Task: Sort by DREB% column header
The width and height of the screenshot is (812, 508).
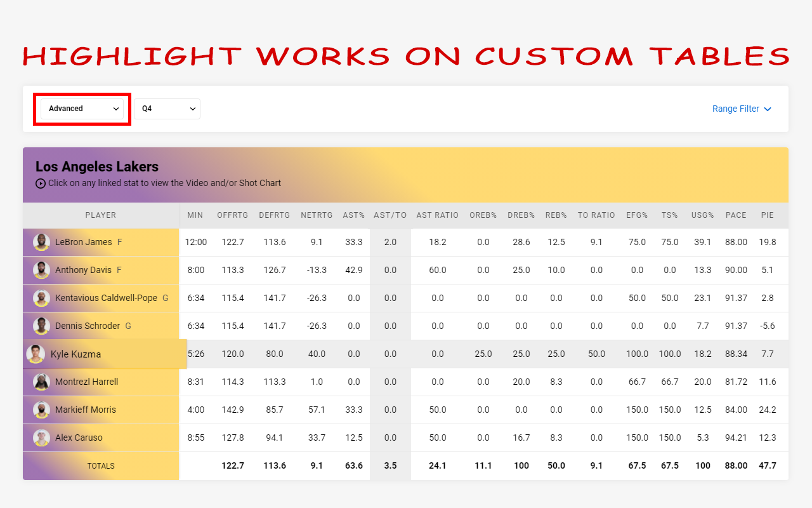Action: tap(521, 215)
